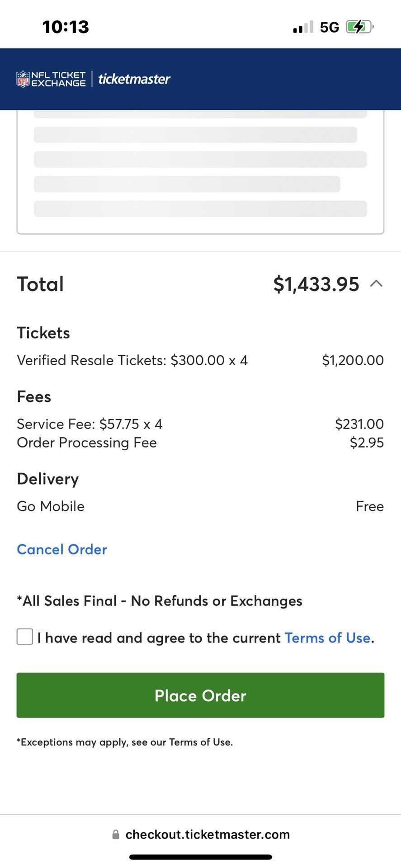The width and height of the screenshot is (401, 868).
Task: Click the Order Processing Fee amount
Action: pos(367,443)
